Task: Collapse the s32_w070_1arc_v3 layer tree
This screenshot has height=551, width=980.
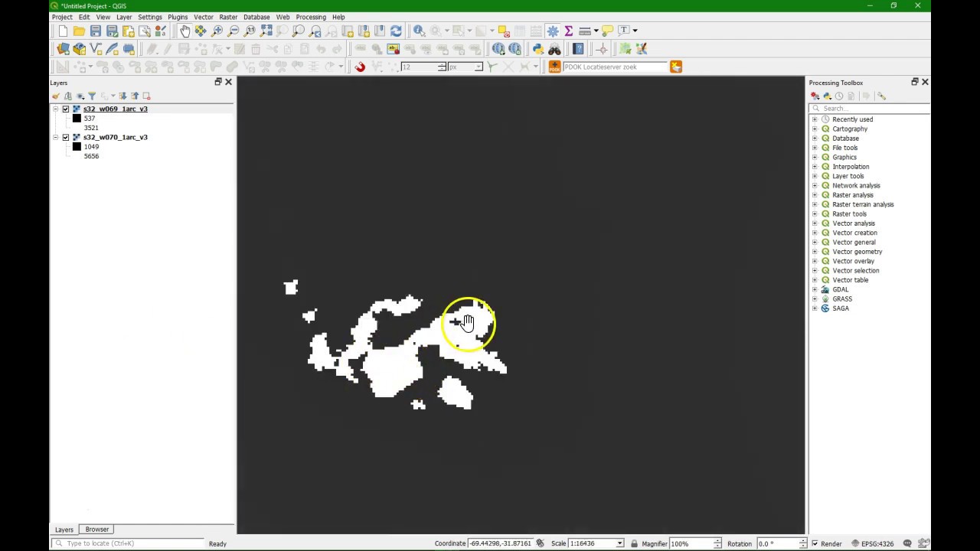Action: click(x=56, y=137)
